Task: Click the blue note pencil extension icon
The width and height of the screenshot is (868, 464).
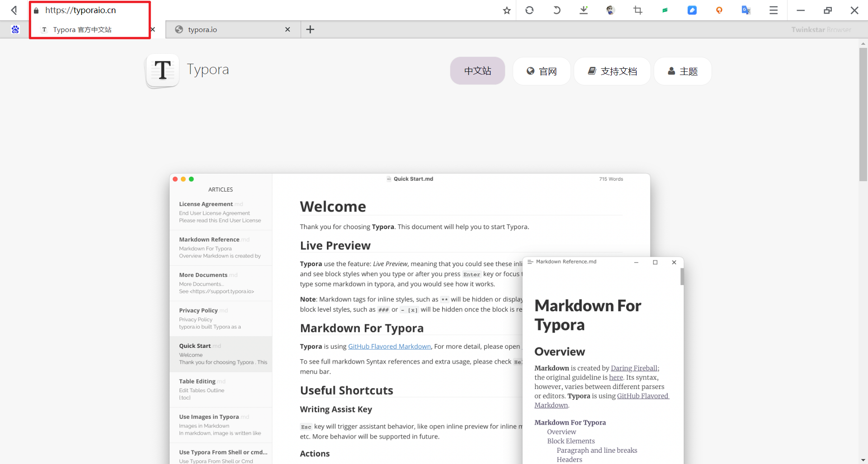Action: pyautogui.click(x=692, y=10)
